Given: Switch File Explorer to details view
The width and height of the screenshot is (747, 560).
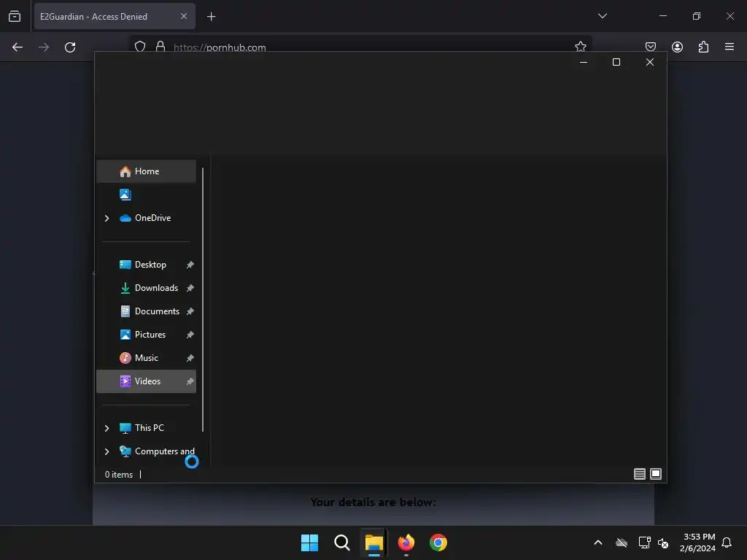Looking at the screenshot, I should click(640, 474).
